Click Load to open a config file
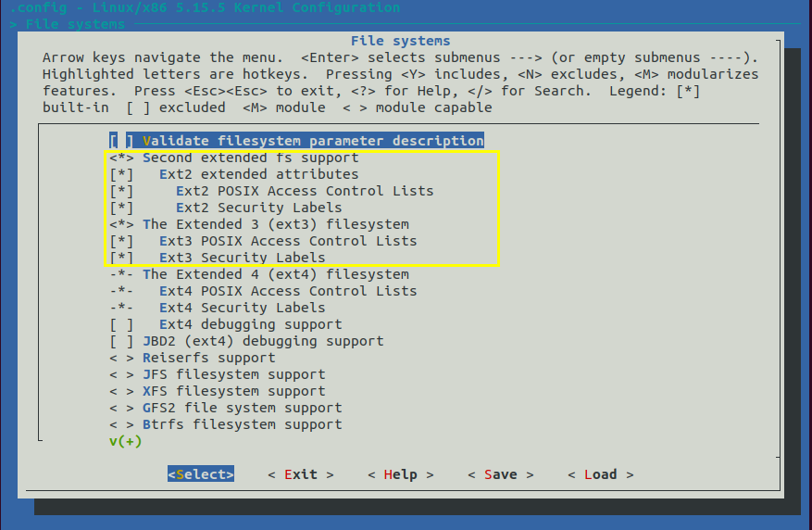This screenshot has width=812, height=530. (600, 474)
